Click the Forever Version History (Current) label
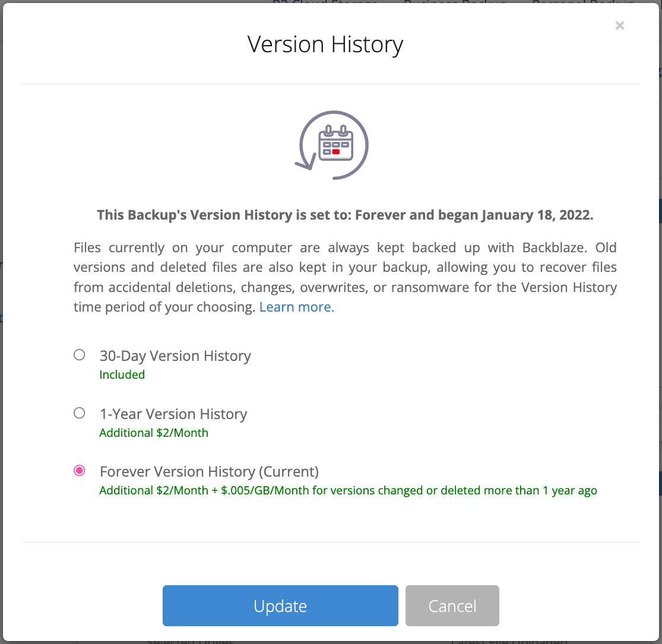Viewport: 662px width, 644px height. click(209, 471)
